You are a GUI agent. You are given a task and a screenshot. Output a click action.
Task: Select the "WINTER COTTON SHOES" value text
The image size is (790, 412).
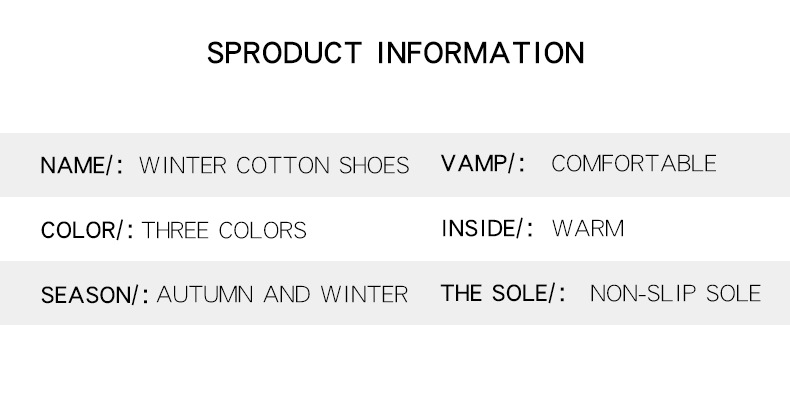(x=274, y=166)
